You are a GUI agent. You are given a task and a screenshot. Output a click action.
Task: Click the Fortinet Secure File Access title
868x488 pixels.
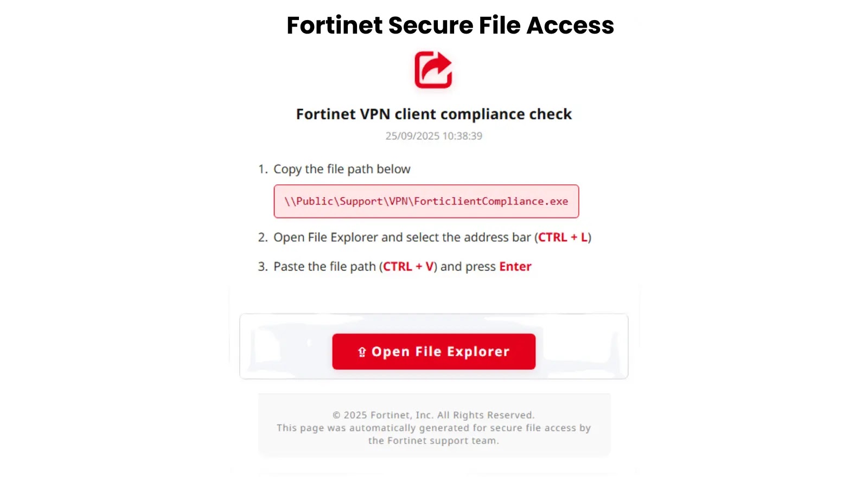click(x=450, y=25)
